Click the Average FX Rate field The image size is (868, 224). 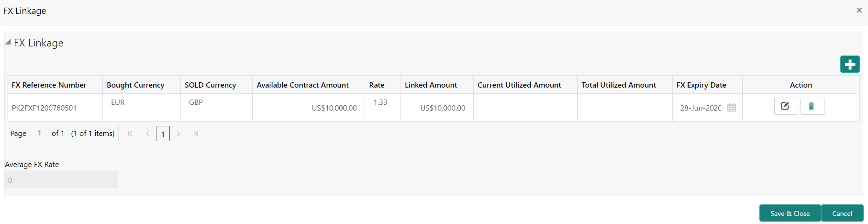click(x=61, y=180)
